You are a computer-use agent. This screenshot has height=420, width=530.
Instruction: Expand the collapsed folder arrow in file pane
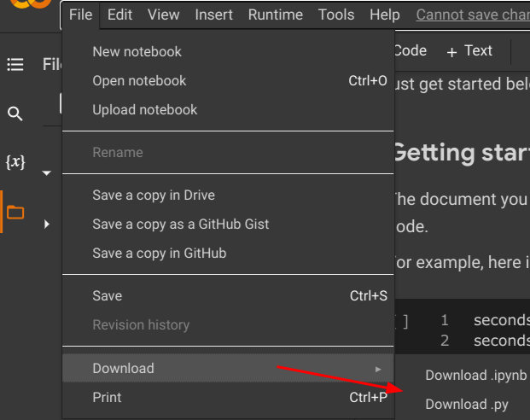[47, 225]
